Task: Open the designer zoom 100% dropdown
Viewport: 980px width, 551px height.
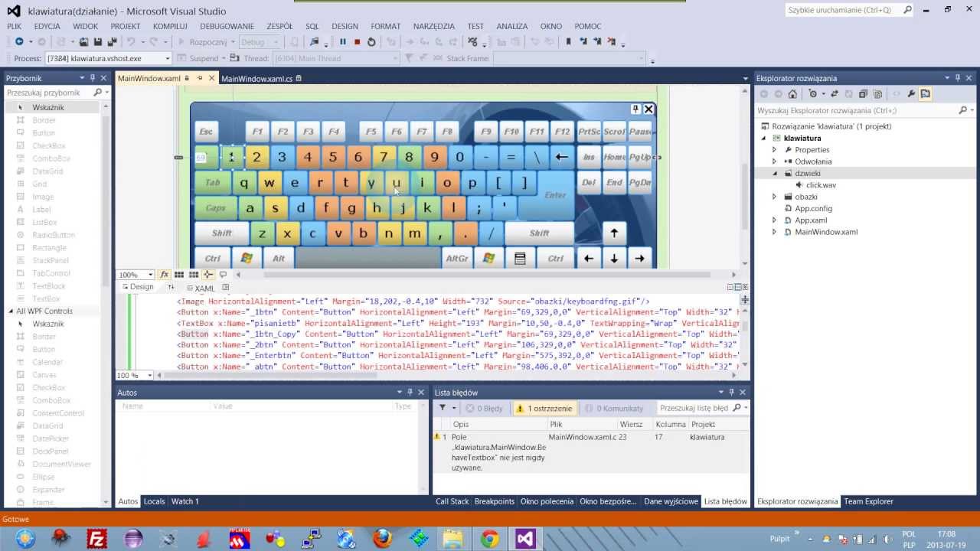Action: point(136,275)
